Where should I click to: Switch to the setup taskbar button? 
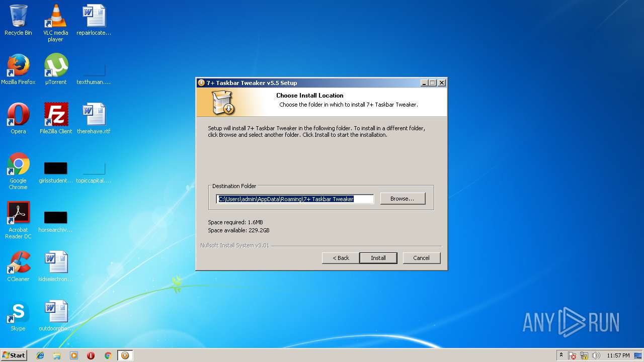[x=125, y=355]
